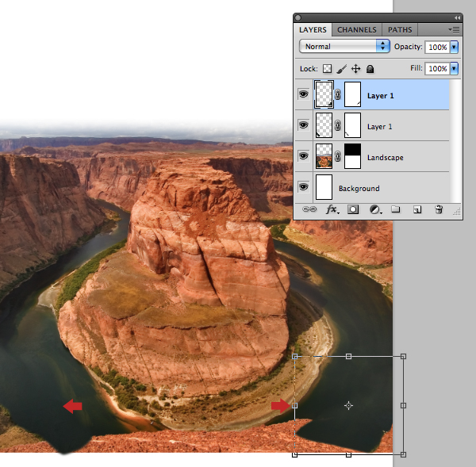Viewport: 476px width, 467px height.
Task: Create a new group folder
Action: tap(395, 209)
